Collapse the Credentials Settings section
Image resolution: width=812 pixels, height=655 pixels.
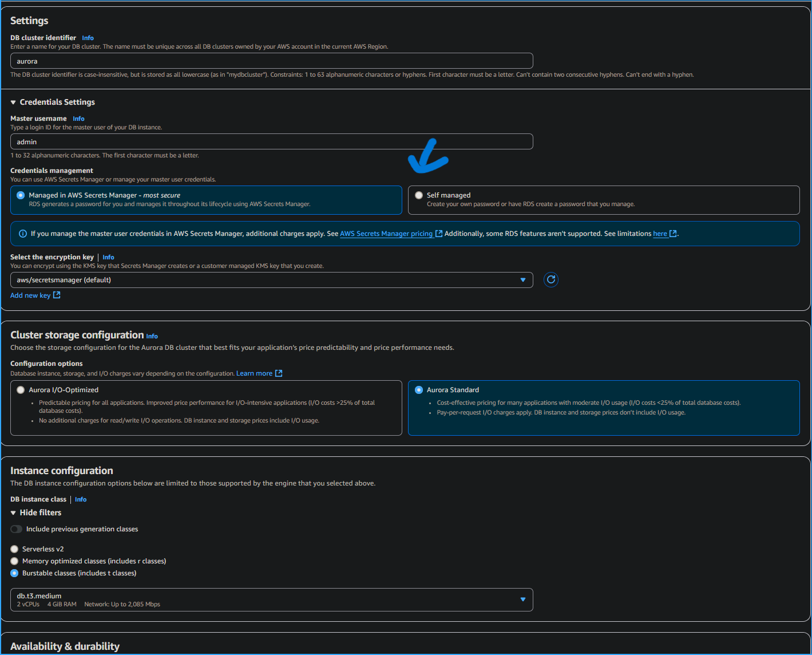click(13, 102)
